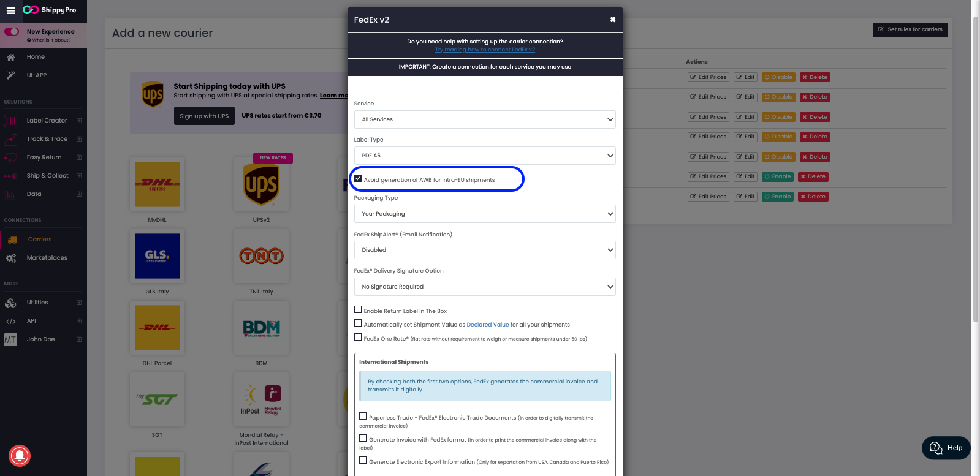Click Delete in the last row

pyautogui.click(x=814, y=197)
